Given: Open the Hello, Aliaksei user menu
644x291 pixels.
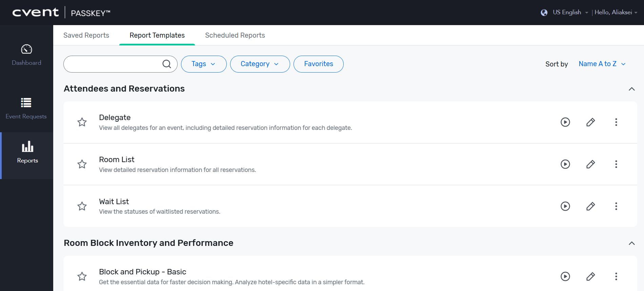Looking at the screenshot, I should pos(616,13).
